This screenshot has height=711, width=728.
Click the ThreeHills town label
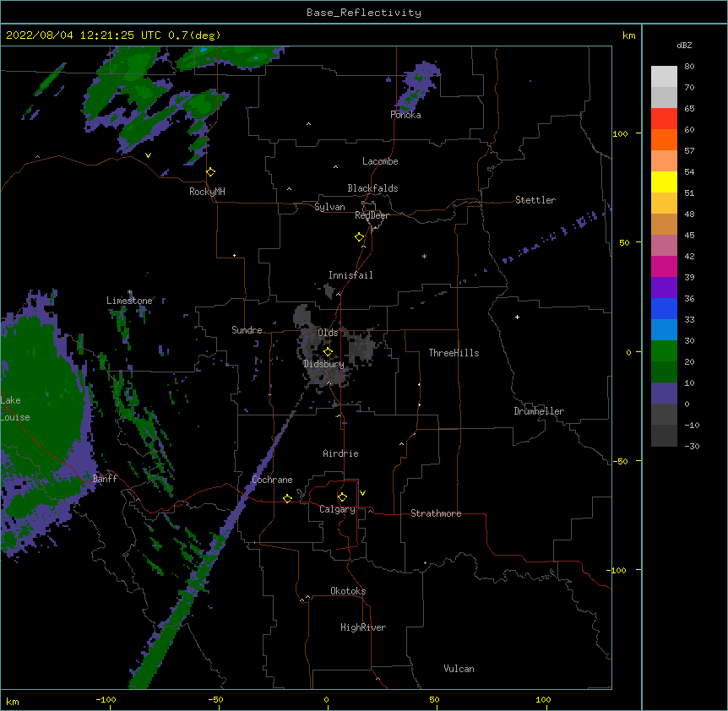coord(454,353)
